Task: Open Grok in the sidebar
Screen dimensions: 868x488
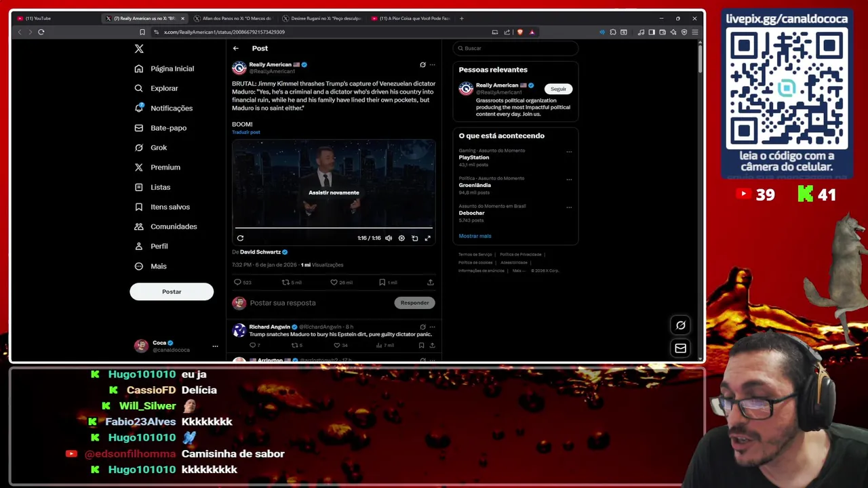Action: point(151,147)
